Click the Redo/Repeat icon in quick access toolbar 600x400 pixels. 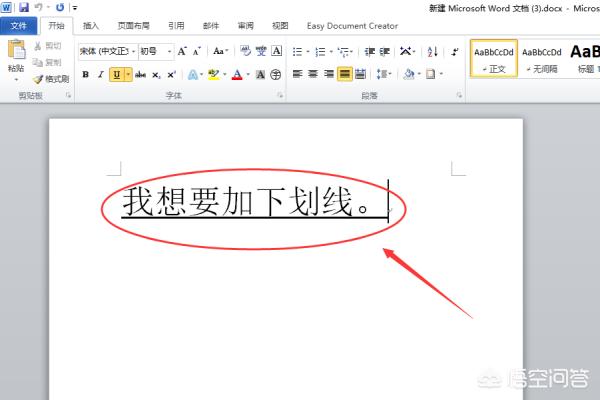(60, 7)
